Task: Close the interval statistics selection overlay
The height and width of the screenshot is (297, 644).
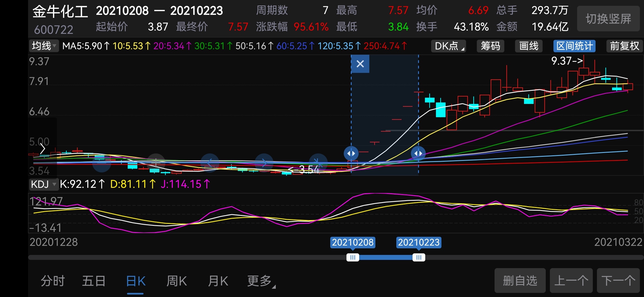Action: (x=360, y=64)
